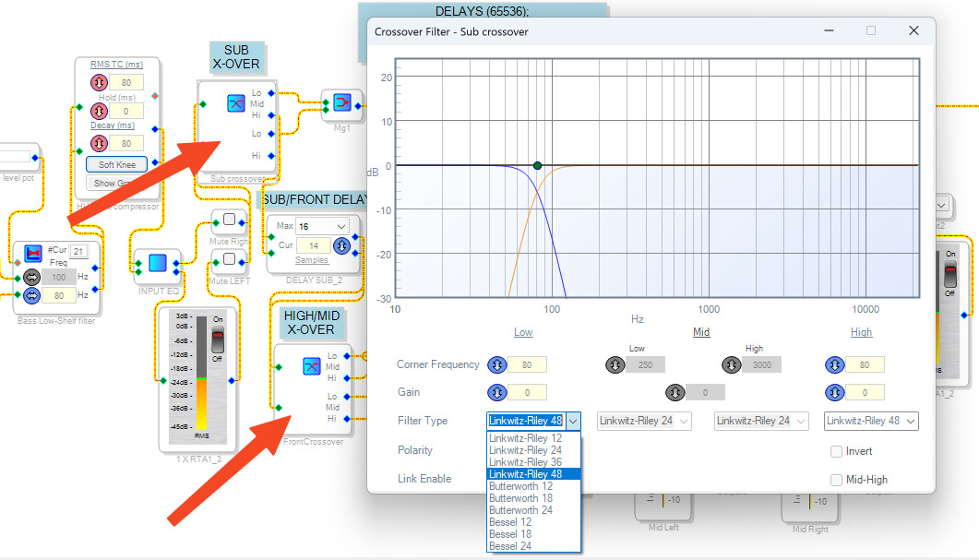Open the FrontCrossover block icon

[312, 366]
